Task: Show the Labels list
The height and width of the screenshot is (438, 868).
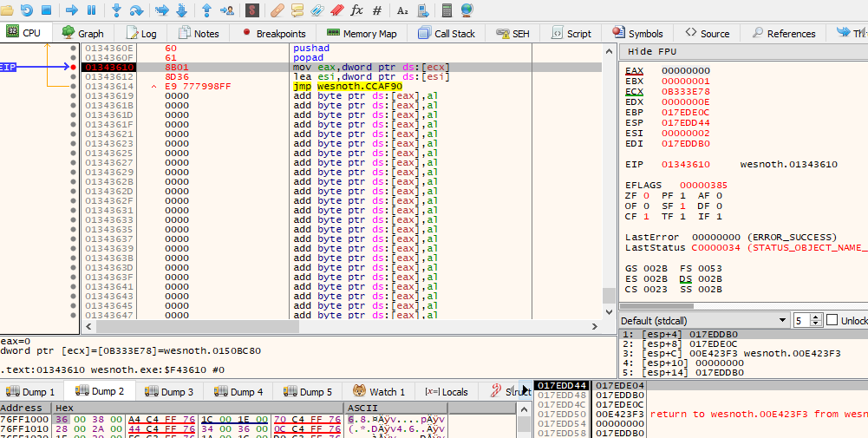Action: pos(317,10)
